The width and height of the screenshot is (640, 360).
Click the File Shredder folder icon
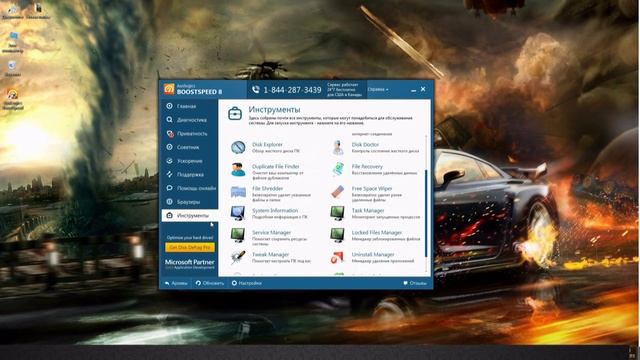[x=238, y=191]
